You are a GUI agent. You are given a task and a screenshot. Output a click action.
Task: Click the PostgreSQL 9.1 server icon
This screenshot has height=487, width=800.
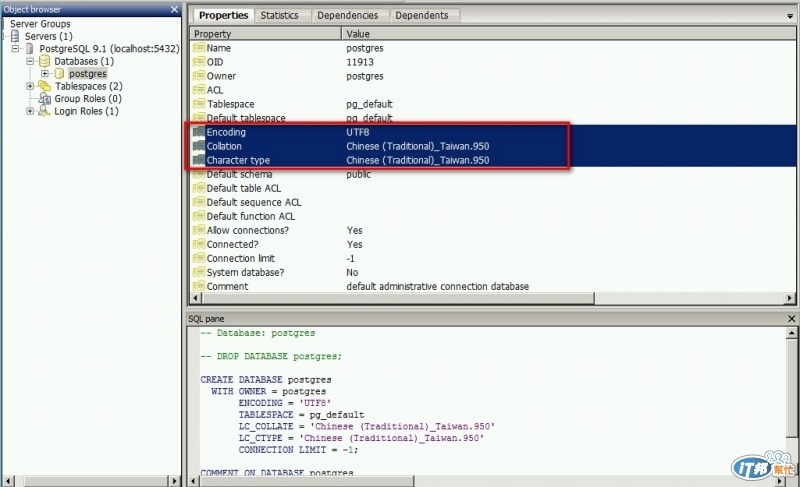click(30, 49)
